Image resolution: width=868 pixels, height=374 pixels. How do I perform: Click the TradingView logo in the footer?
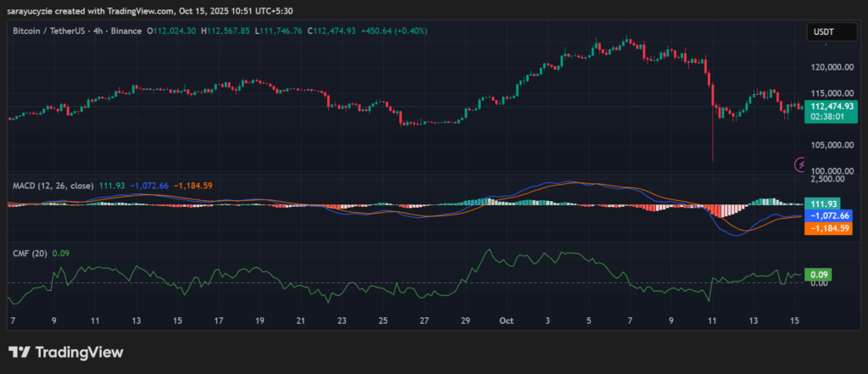(x=66, y=352)
